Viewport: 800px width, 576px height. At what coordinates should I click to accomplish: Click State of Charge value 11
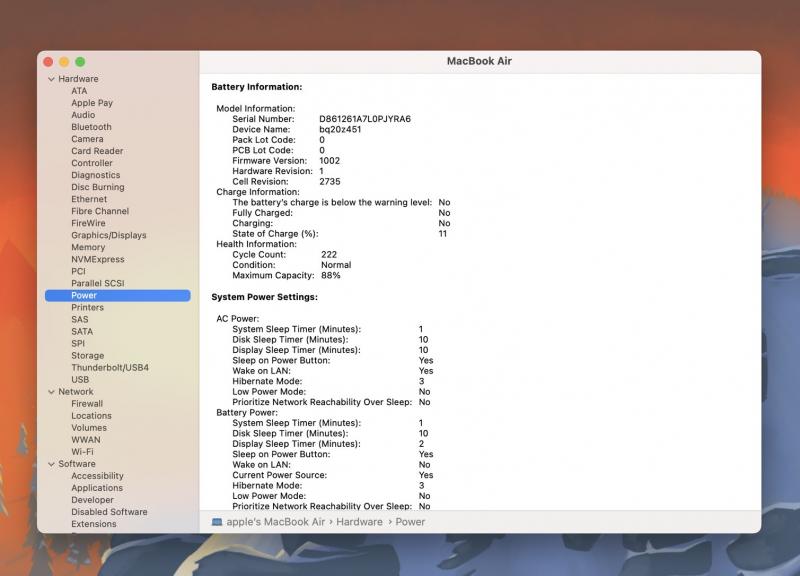(442, 234)
